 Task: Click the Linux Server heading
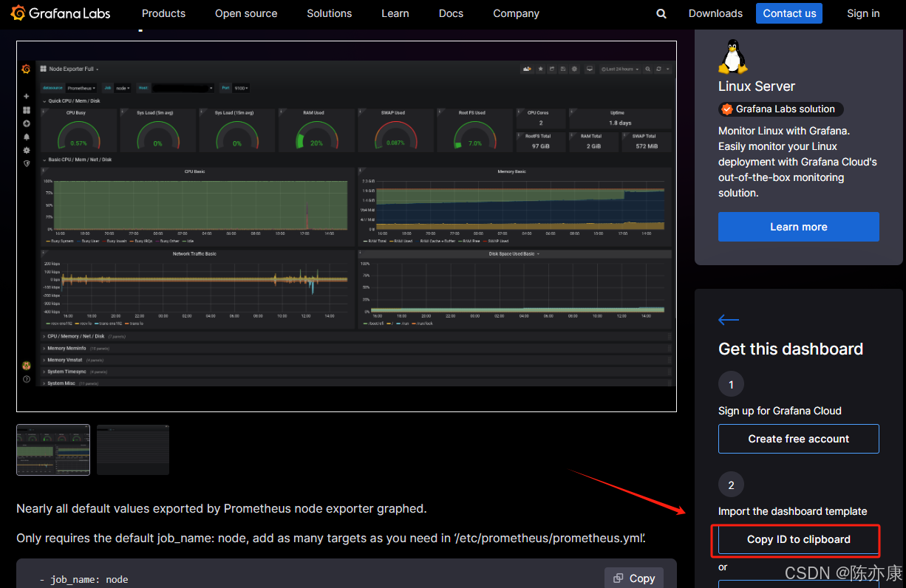coord(757,86)
